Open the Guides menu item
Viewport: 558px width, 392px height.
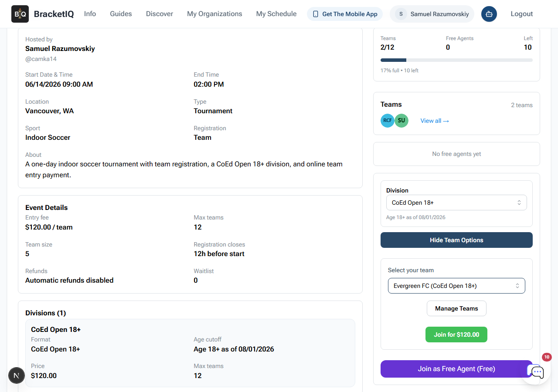(121, 14)
